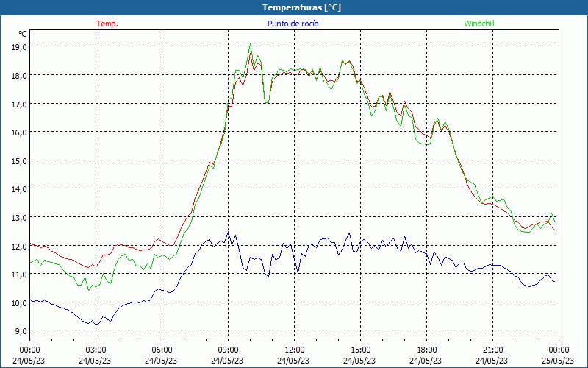Click the 14,0 y-axis value
This screenshot has height=368, width=588.
(x=19, y=189)
